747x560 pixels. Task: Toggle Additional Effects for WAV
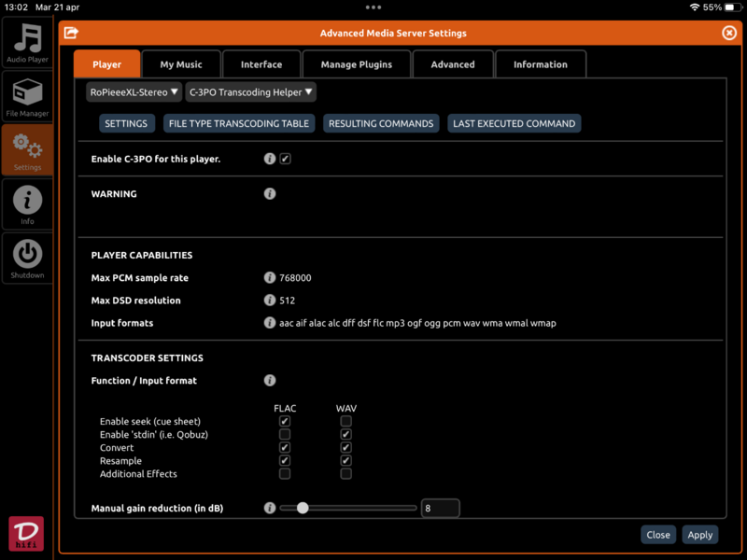point(345,474)
